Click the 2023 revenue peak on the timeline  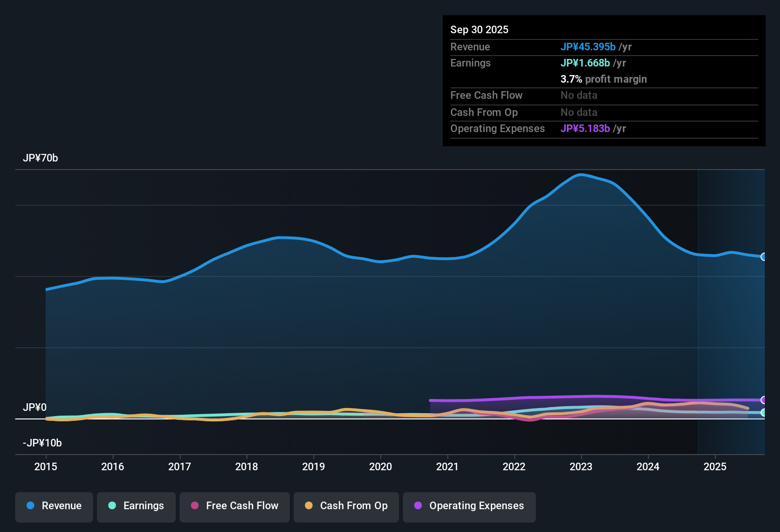580,175
